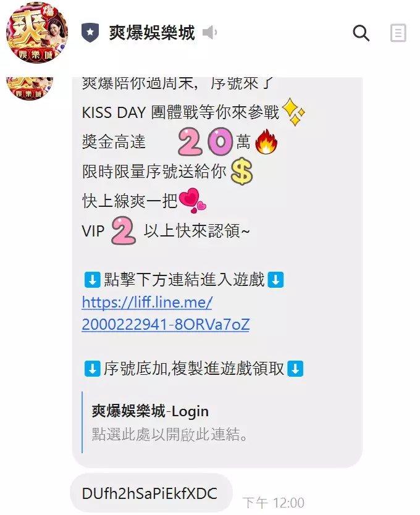Click the sender avatar beside the message
Screen dimensions: 420x515
tap(30, 89)
